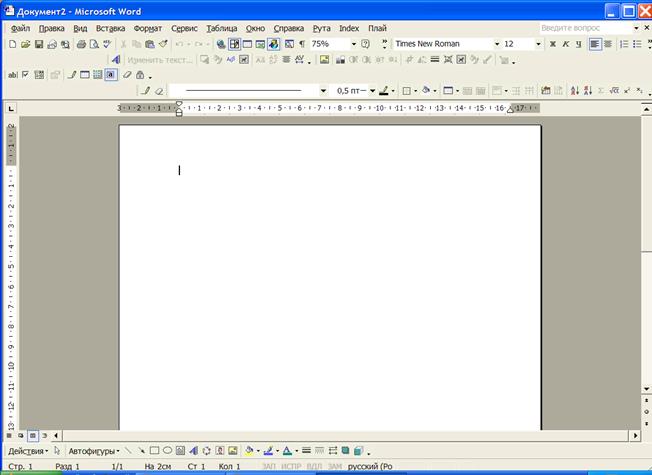This screenshot has width=652, height=475.
Task: Open the Автофигуры button menu
Action: point(93,451)
